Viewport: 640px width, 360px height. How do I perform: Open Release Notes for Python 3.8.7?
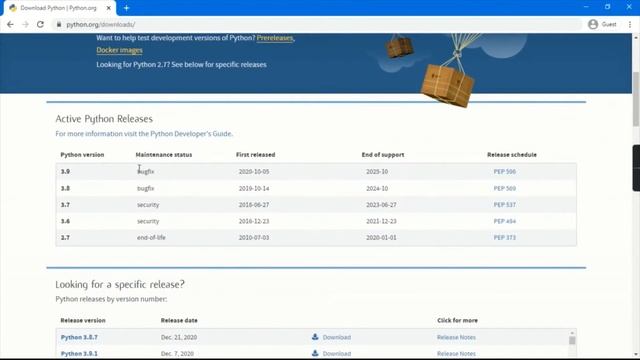(456, 337)
